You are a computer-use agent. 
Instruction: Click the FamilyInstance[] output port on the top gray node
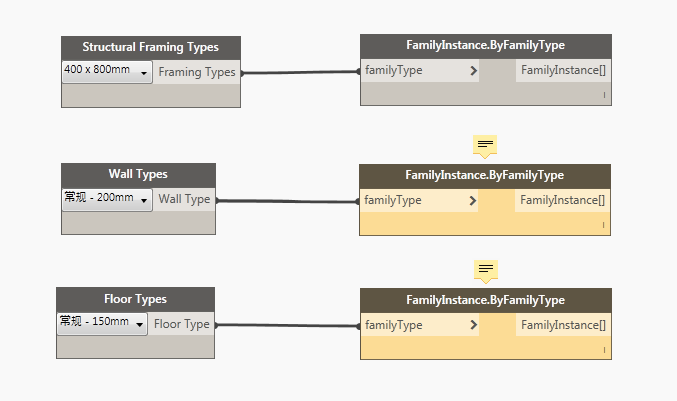pyautogui.click(x=563, y=70)
